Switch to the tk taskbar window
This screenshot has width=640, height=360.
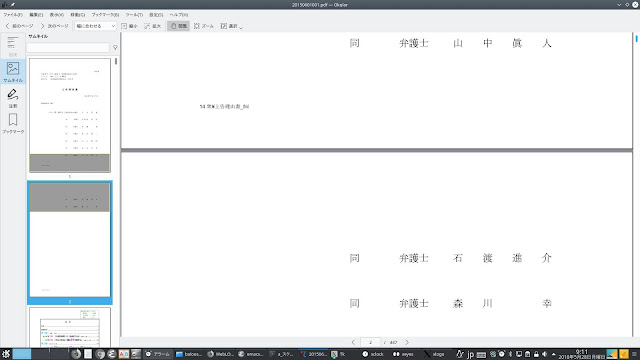[344, 354]
